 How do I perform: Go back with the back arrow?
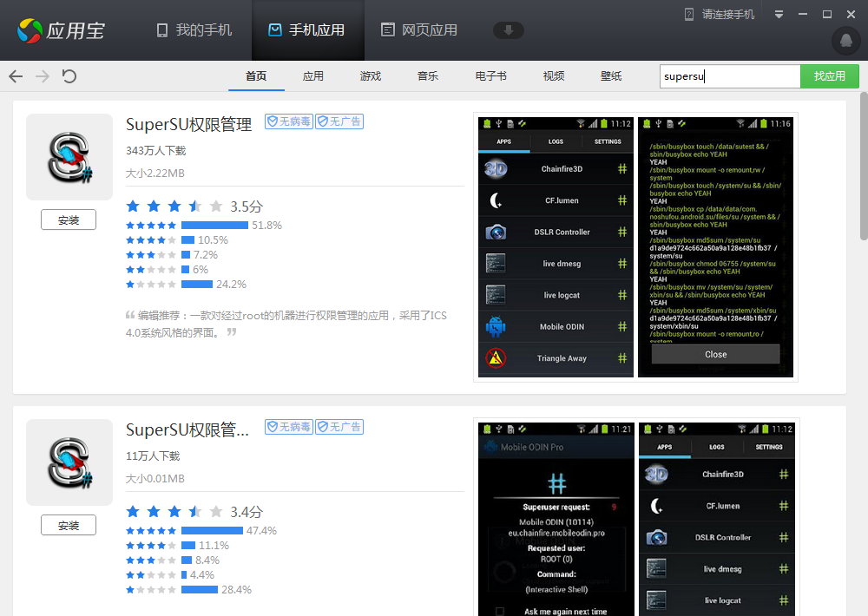coord(16,75)
